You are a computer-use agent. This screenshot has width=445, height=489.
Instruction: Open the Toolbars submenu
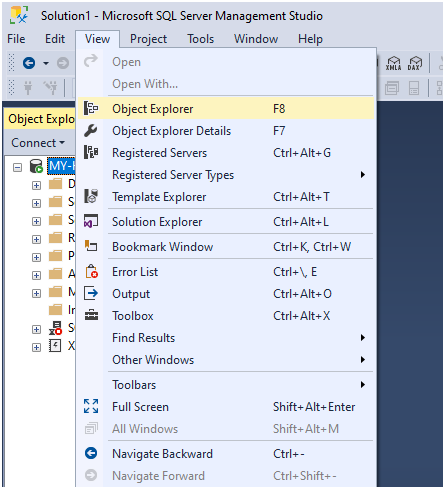(226, 384)
